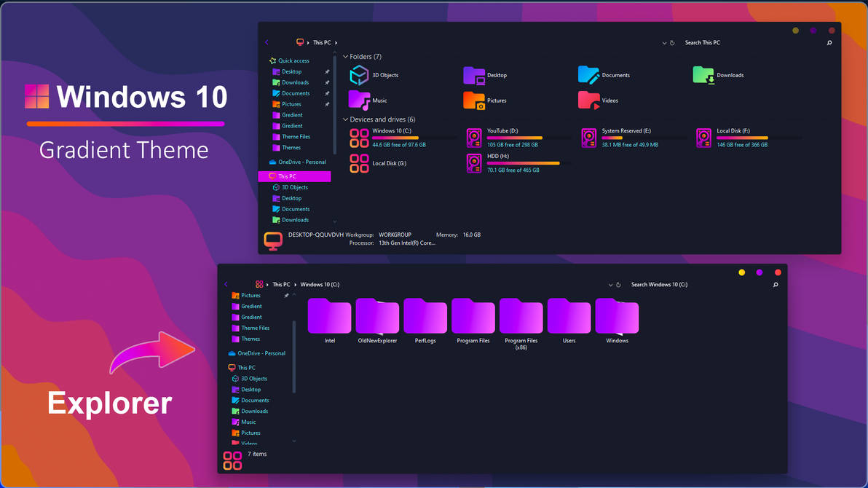Click pin icon beside Pictures in top sidebar
The image size is (868, 488).
pyautogui.click(x=327, y=104)
